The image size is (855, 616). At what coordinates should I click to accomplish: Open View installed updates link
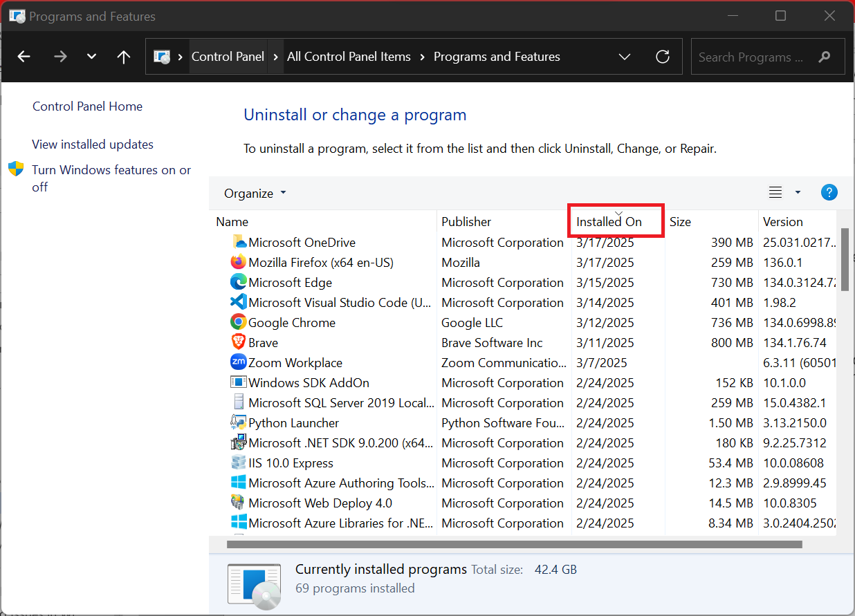[93, 144]
